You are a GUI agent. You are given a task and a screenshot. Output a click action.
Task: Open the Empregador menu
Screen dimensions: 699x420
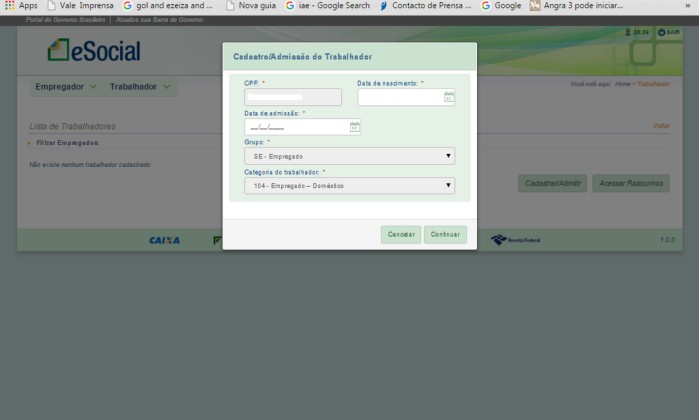point(66,87)
